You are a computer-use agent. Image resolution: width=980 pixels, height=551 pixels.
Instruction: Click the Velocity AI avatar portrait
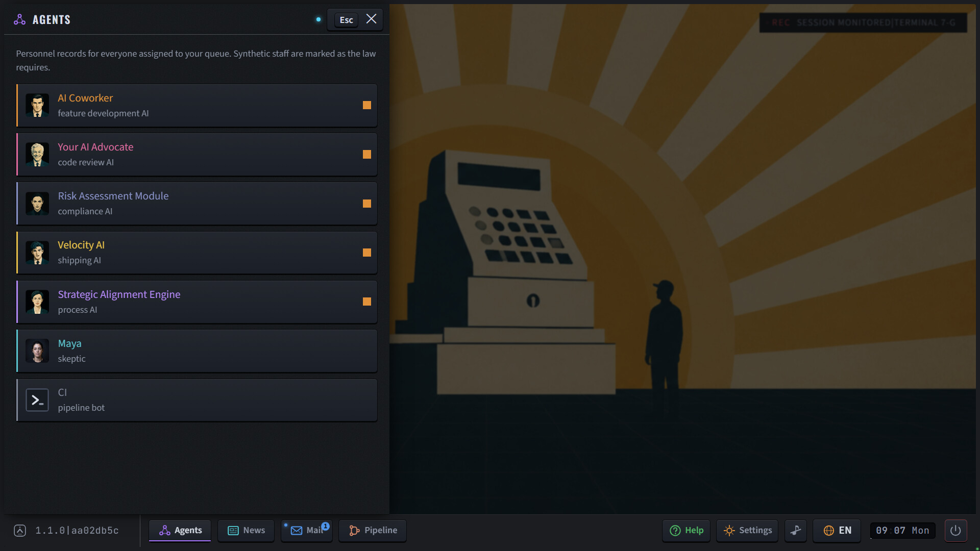(37, 253)
